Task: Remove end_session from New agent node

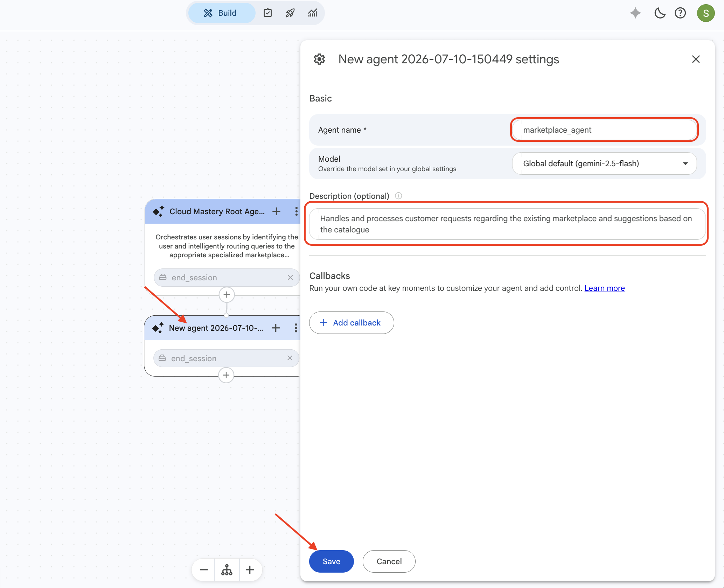Action: [x=290, y=358]
